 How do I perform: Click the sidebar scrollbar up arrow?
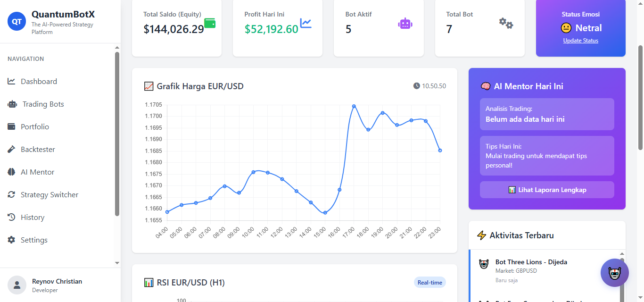117,47
